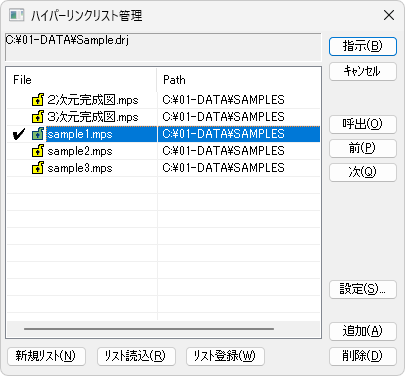Go to previous file with 前(P)

363,148
